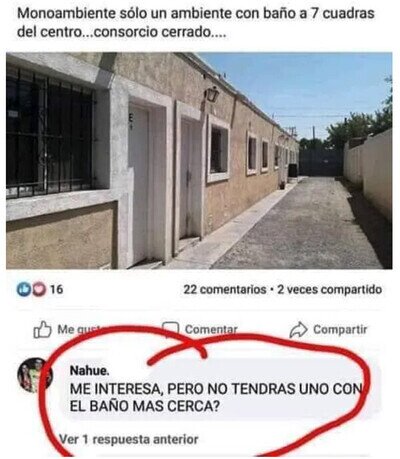Click the Monoambiente post description text

[x=195, y=23]
